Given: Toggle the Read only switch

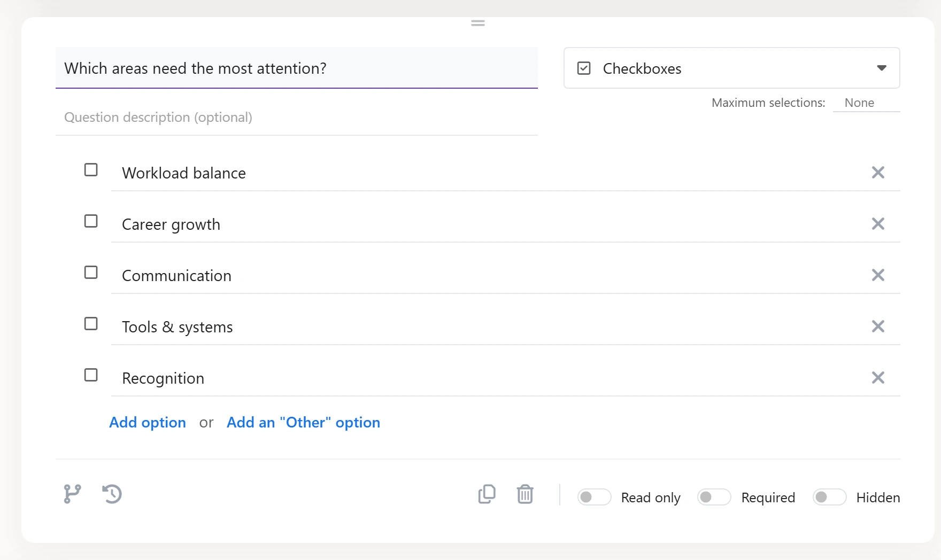Looking at the screenshot, I should (594, 497).
